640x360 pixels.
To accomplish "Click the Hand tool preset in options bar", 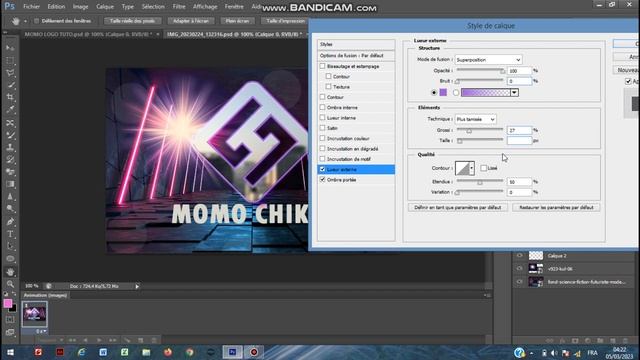I will [15, 21].
